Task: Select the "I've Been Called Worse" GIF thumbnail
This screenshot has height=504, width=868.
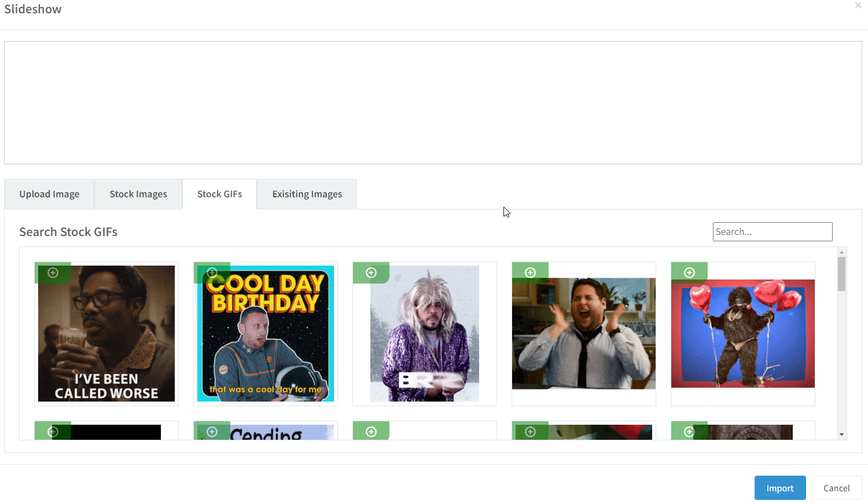Action: tap(106, 334)
